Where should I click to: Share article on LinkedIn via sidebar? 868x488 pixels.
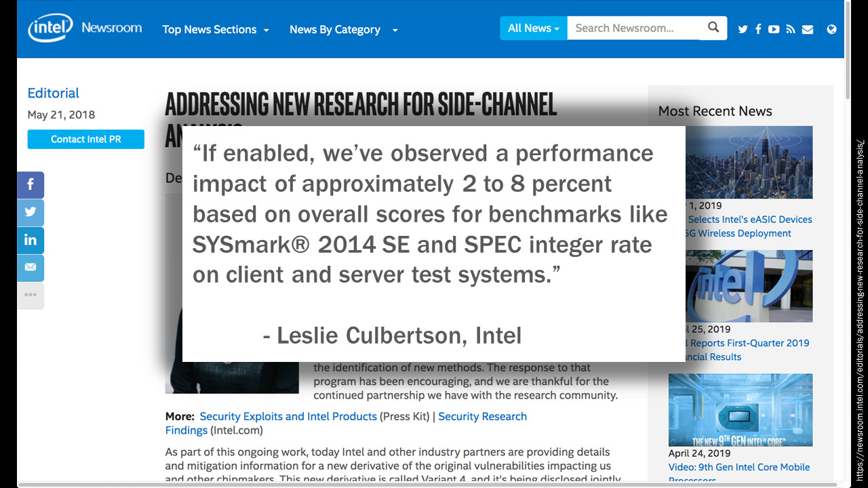click(x=31, y=241)
